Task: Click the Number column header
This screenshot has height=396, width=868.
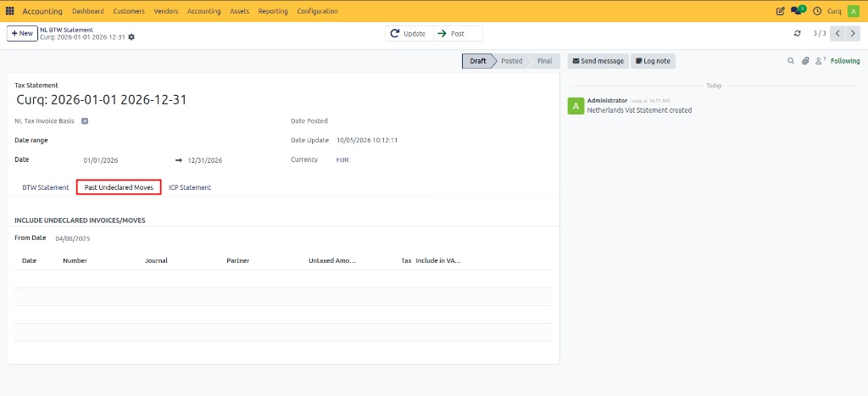Action: point(75,260)
